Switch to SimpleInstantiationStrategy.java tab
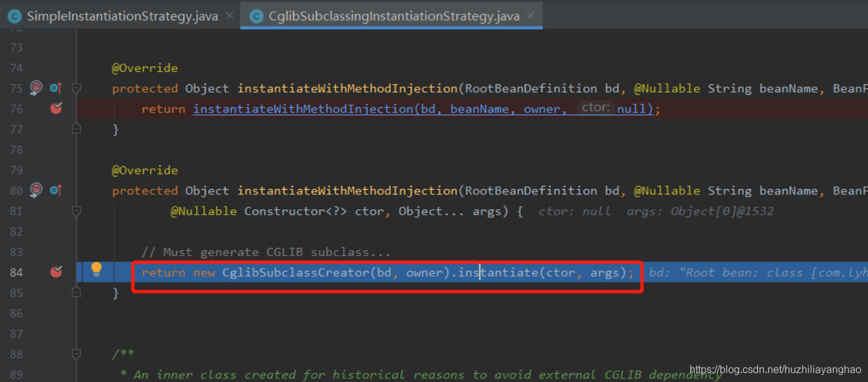 [122, 16]
